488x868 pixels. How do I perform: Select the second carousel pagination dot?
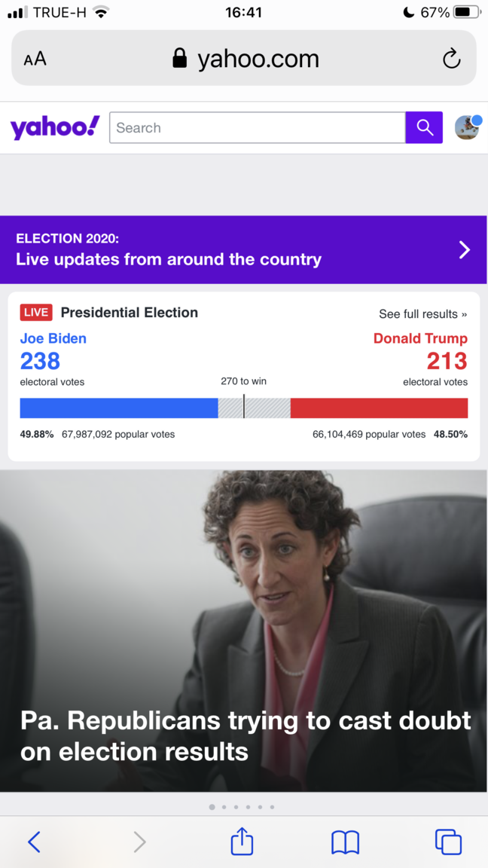(224, 807)
